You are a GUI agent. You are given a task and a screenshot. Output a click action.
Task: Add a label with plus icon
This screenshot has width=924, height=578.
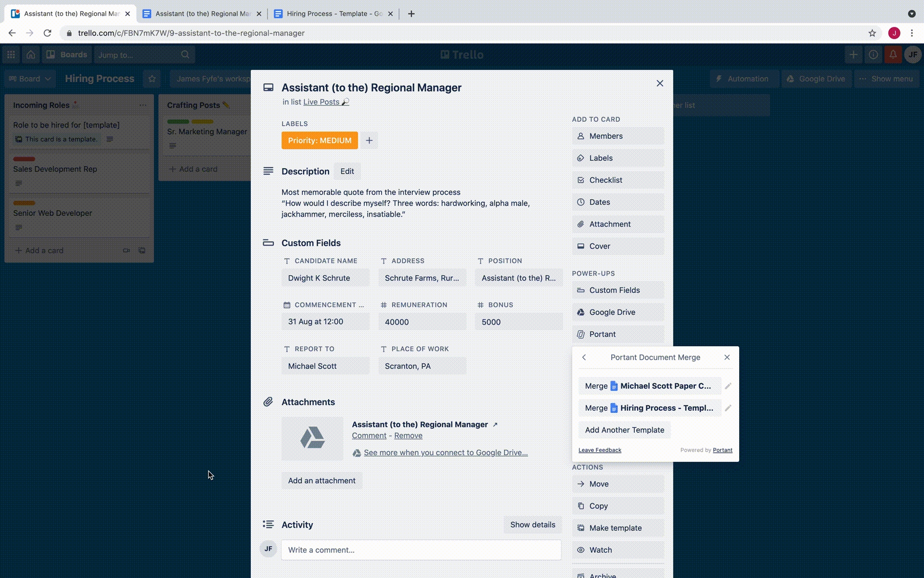(369, 141)
